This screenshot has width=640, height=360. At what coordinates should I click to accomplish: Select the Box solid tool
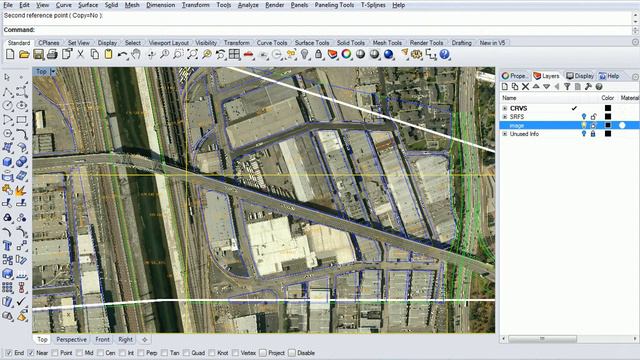(7, 162)
